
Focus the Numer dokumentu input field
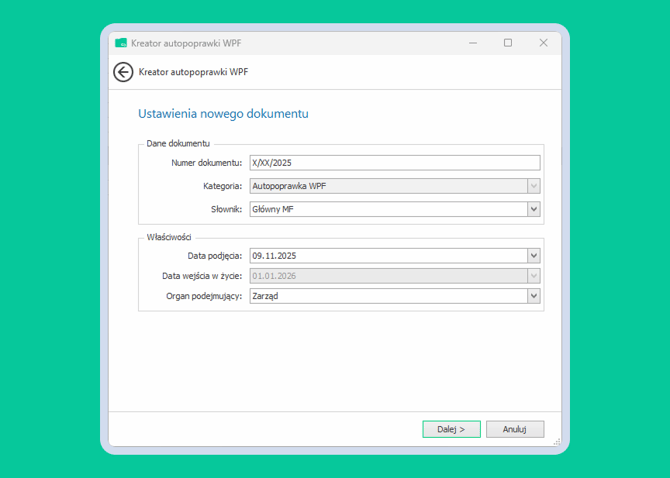pyautogui.click(x=394, y=163)
